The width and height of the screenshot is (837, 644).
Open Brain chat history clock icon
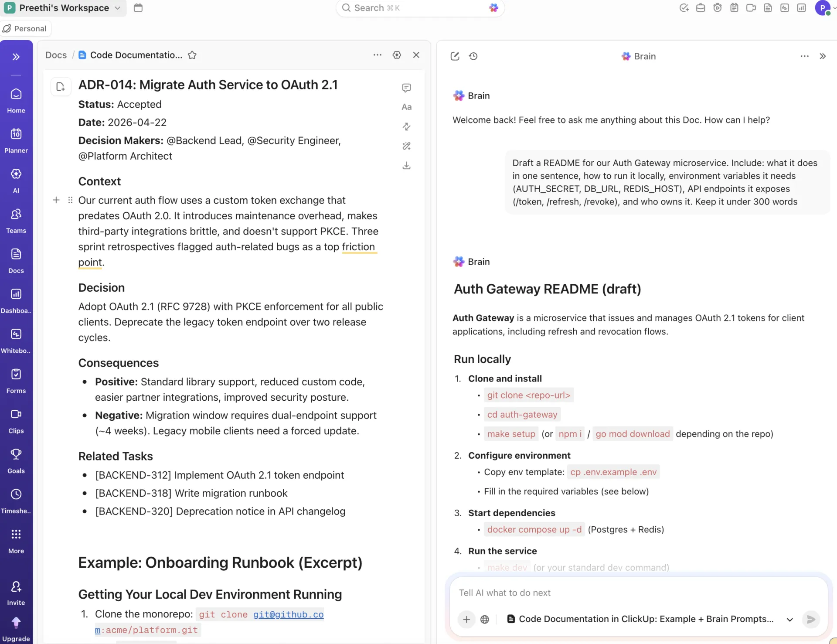coord(473,56)
